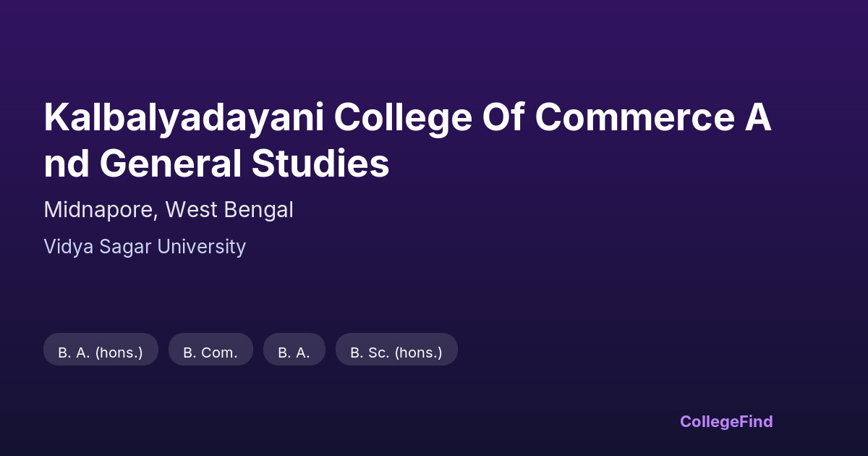Click the words West Bengal

tap(229, 210)
